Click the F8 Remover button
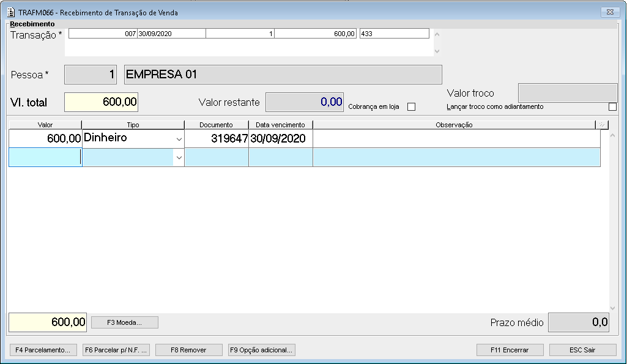This screenshot has height=364, width=627. coord(189,350)
